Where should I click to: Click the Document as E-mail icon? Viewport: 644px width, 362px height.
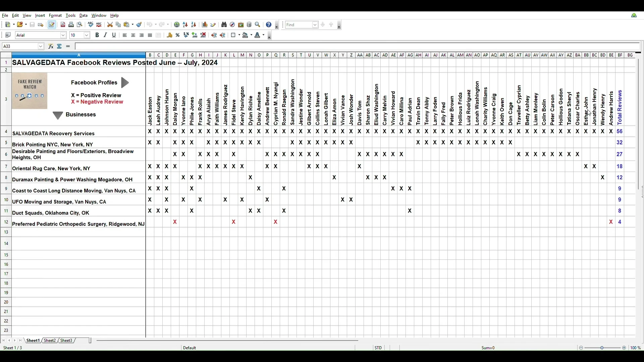coord(41,25)
